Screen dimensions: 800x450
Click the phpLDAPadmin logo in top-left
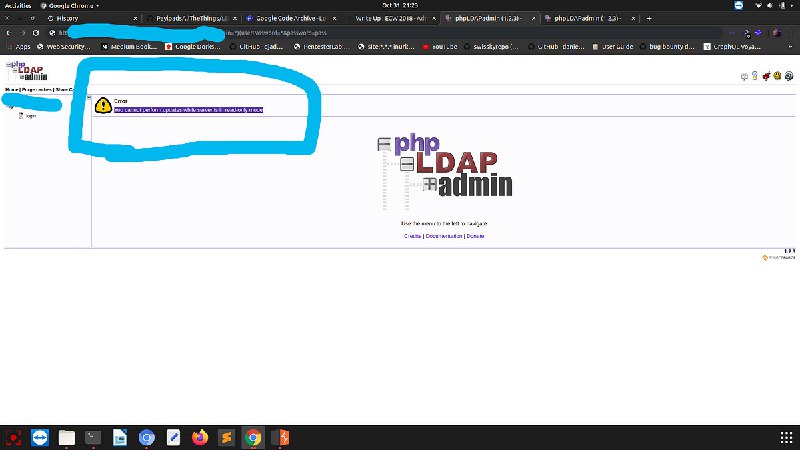point(27,71)
